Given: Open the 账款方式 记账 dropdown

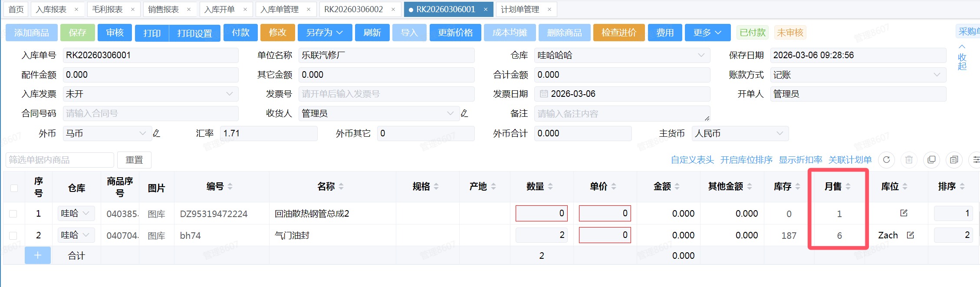Looking at the screenshot, I should 858,75.
